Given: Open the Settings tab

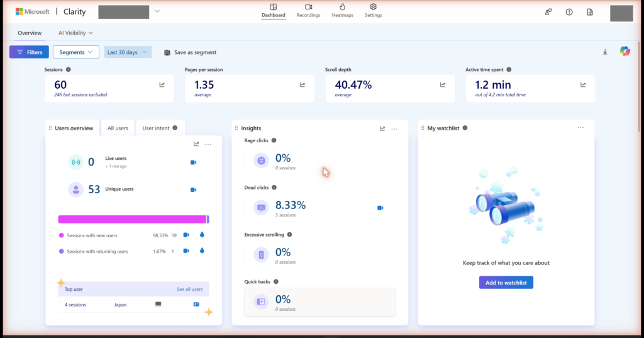Looking at the screenshot, I should tap(373, 11).
